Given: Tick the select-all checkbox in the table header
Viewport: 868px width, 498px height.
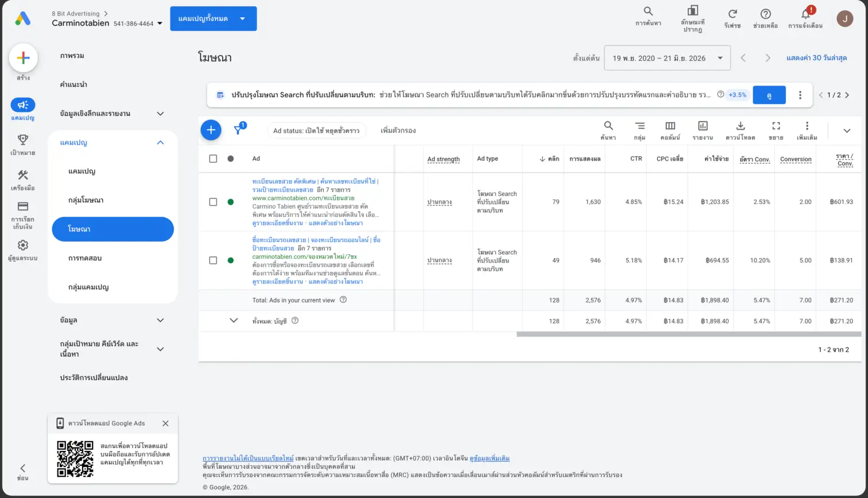Looking at the screenshot, I should (213, 158).
